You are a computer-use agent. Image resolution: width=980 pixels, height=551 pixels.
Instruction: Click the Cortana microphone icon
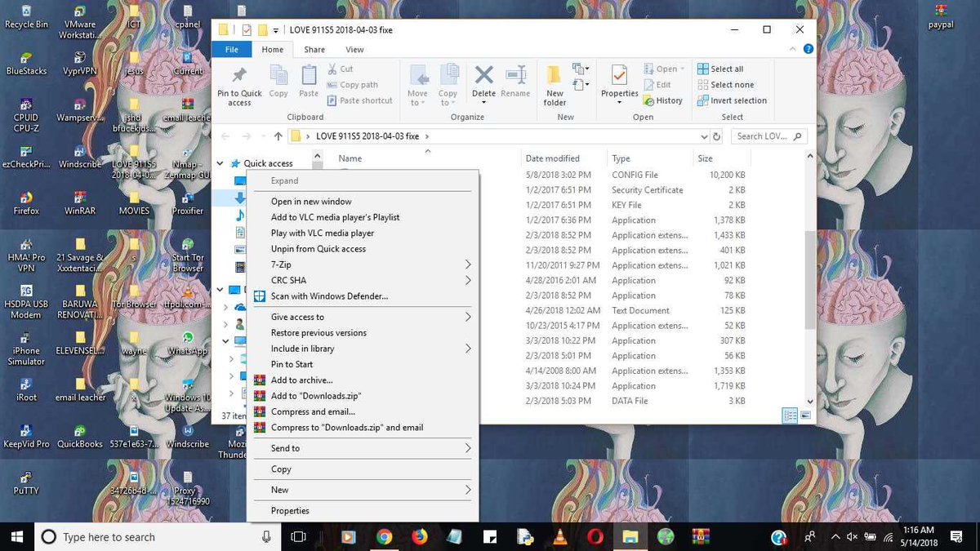[266, 536]
